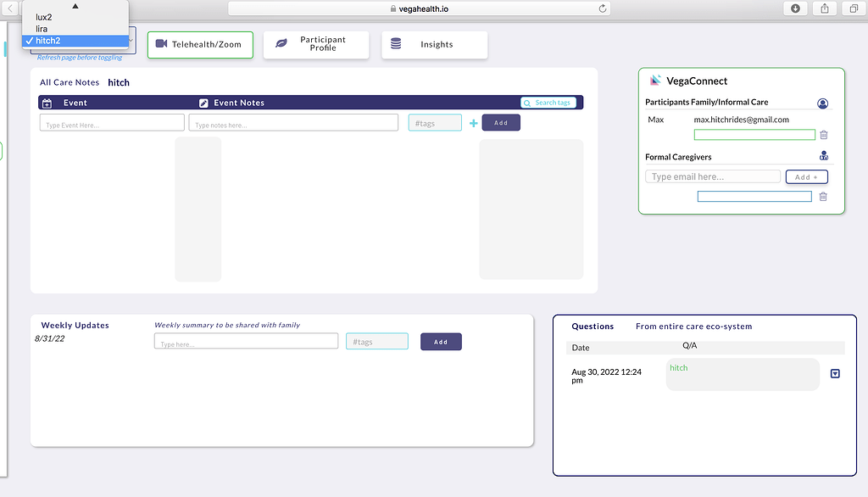Reload the page with Safari's refresh icon
Viewport: 868px width, 497px height.
pos(601,8)
